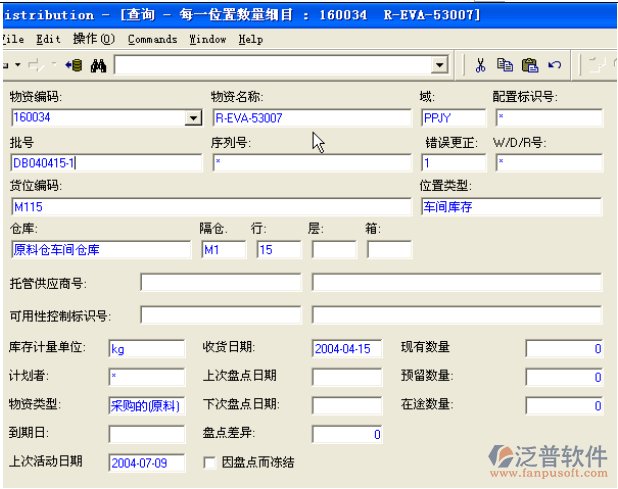Open the Commands menu
The height and width of the screenshot is (489, 618).
click(x=152, y=39)
